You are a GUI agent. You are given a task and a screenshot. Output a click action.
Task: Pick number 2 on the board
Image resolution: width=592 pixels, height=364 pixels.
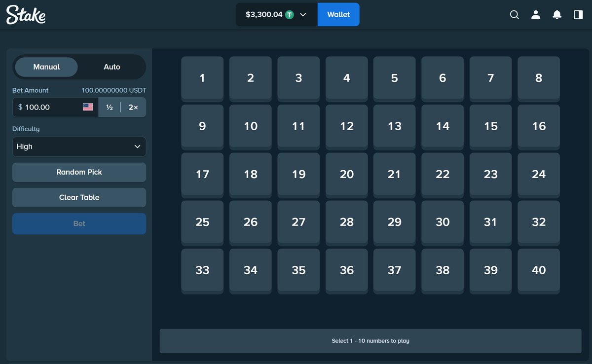(251, 79)
